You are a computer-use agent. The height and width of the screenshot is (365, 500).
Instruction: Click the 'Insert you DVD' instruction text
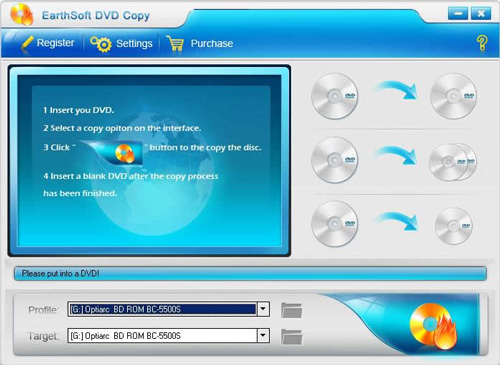(x=79, y=110)
